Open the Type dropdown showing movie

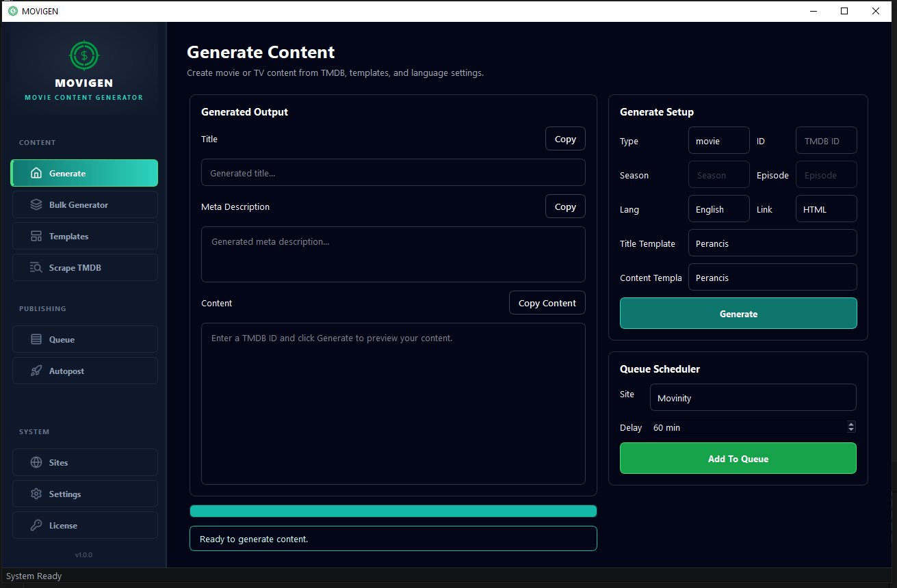pyautogui.click(x=719, y=141)
